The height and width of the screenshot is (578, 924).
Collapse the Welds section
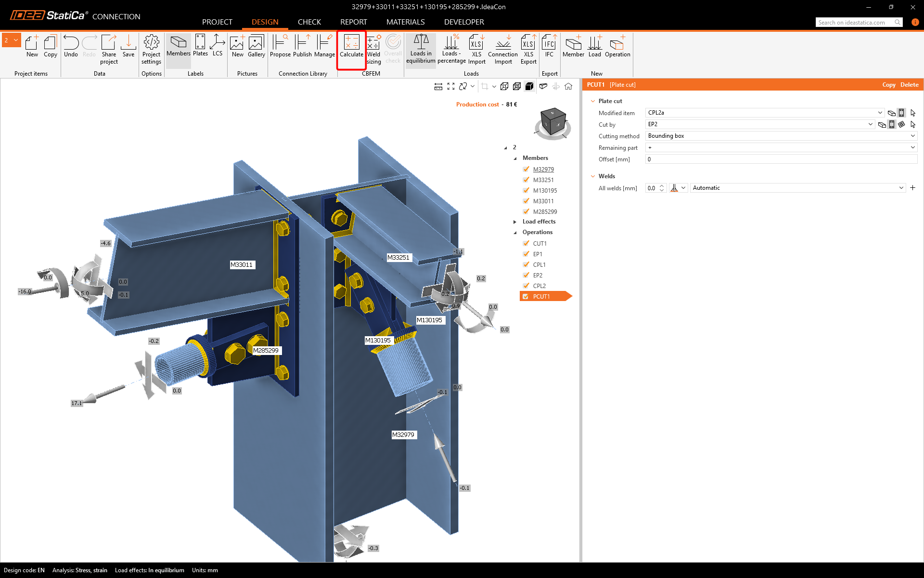click(x=593, y=176)
